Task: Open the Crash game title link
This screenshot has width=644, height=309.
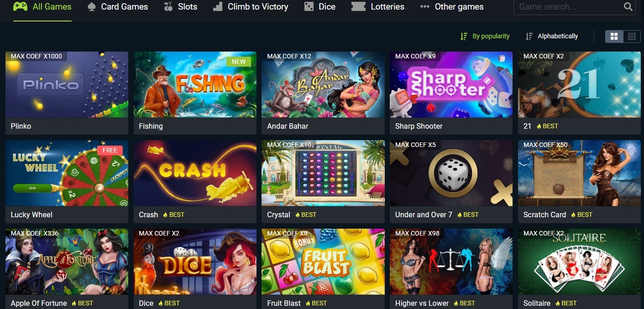Action: [148, 215]
